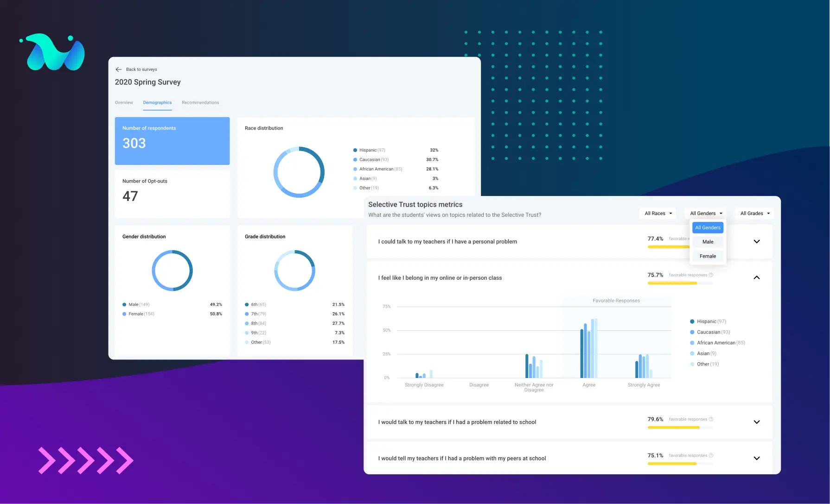Click the back arrow icon beside Back to surveys
The height and width of the screenshot is (504, 830).
coord(118,69)
